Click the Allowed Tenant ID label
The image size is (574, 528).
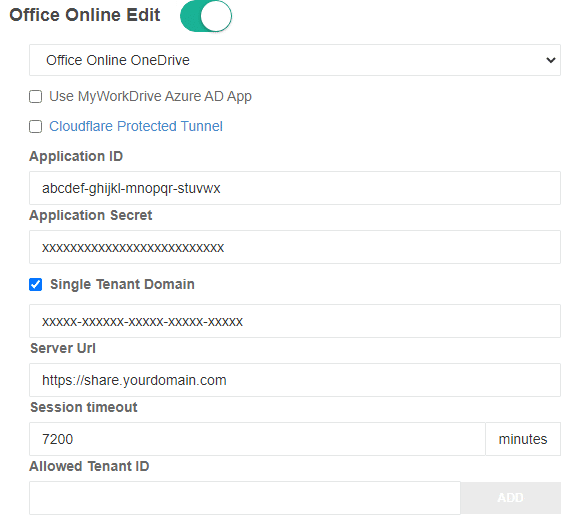89,466
